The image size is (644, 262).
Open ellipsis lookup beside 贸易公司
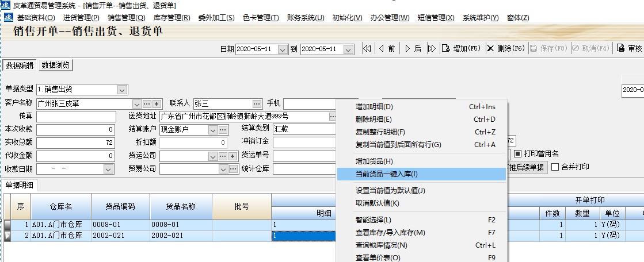coord(233,169)
